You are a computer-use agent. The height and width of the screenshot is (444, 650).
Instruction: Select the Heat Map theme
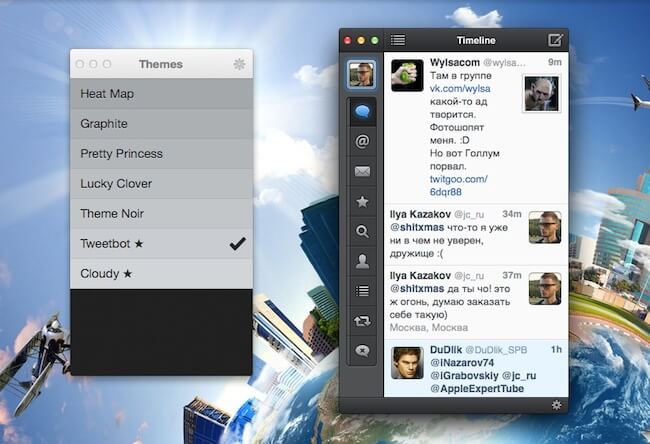[161, 94]
